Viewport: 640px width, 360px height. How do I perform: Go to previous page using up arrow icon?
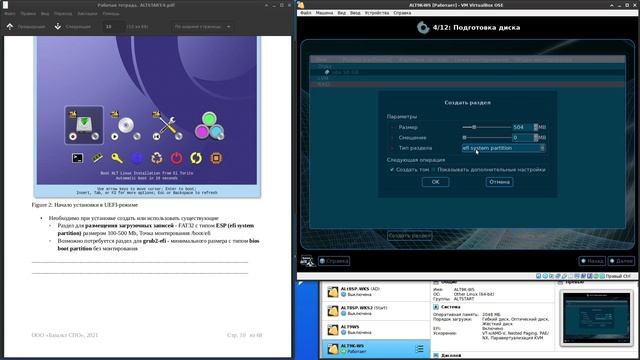[10, 27]
